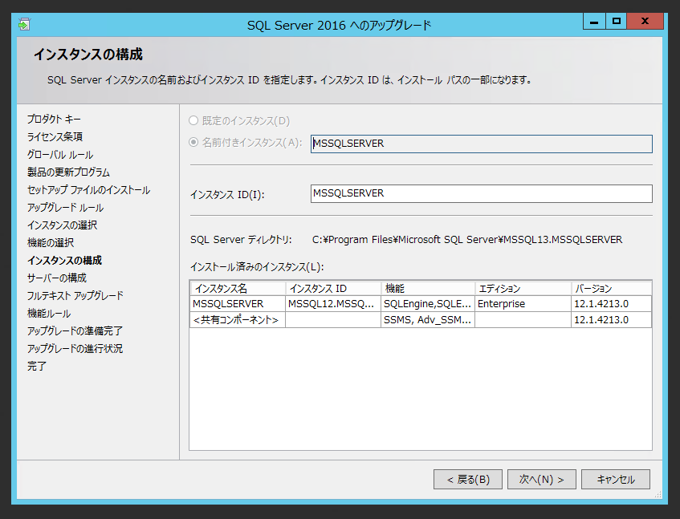Click バージョン column header
This screenshot has height=519, width=680.
[611, 288]
